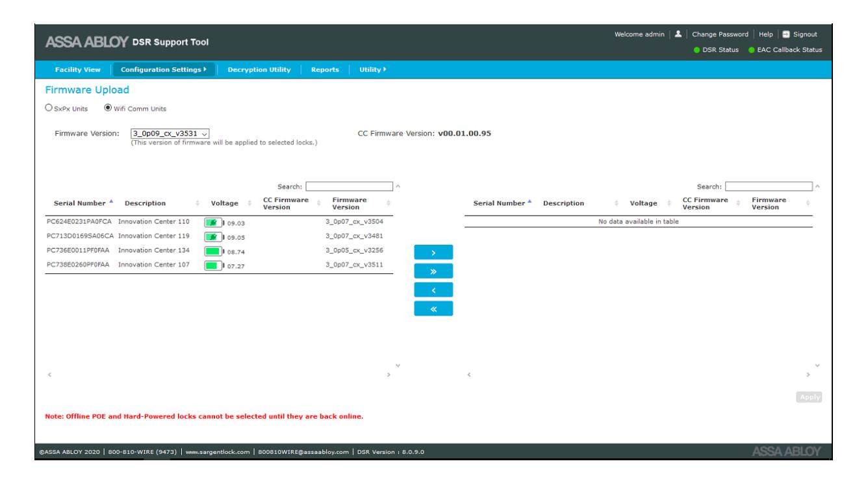Open the Decryption Utility tab
Screen dimensions: 868x483
[x=259, y=69]
